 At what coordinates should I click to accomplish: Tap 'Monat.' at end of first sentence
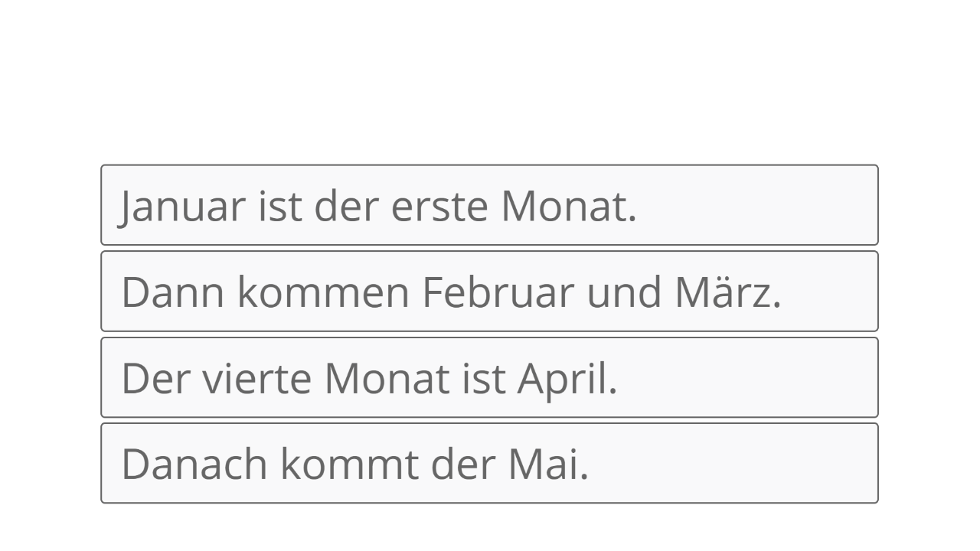point(569,207)
